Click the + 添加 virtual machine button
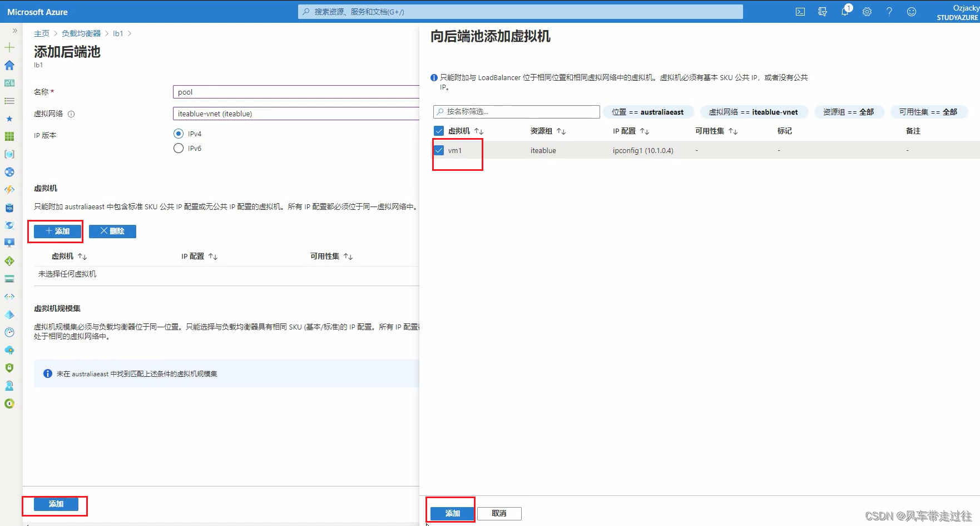Image resolution: width=980 pixels, height=526 pixels. (x=58, y=231)
